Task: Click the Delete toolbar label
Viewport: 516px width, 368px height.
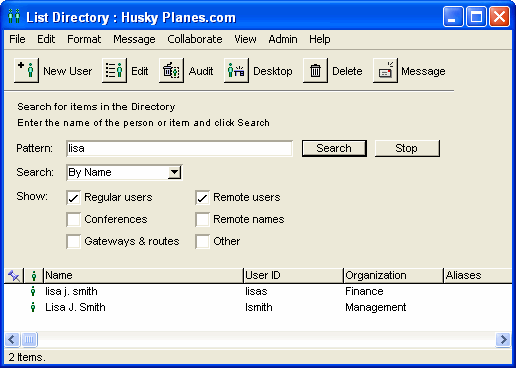Action: [347, 71]
